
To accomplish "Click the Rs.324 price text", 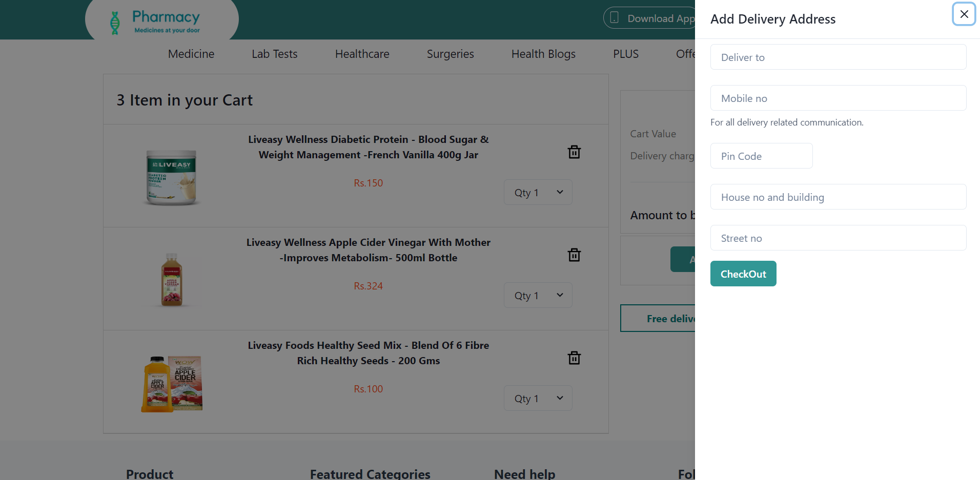I will (x=368, y=286).
